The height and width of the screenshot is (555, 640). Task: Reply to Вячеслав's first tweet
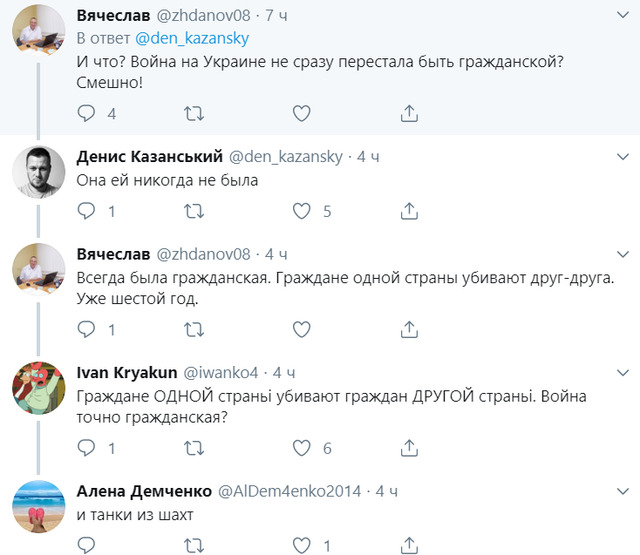[x=87, y=113]
